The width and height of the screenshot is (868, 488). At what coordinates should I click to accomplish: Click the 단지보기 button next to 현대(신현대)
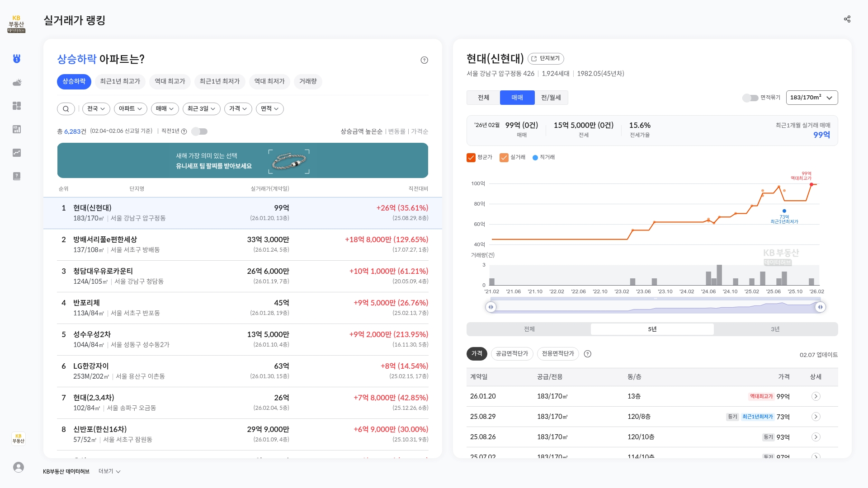point(546,59)
